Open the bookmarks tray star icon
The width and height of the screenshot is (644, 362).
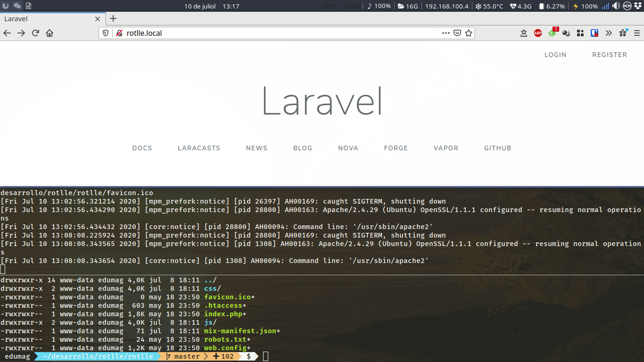click(x=524, y=33)
